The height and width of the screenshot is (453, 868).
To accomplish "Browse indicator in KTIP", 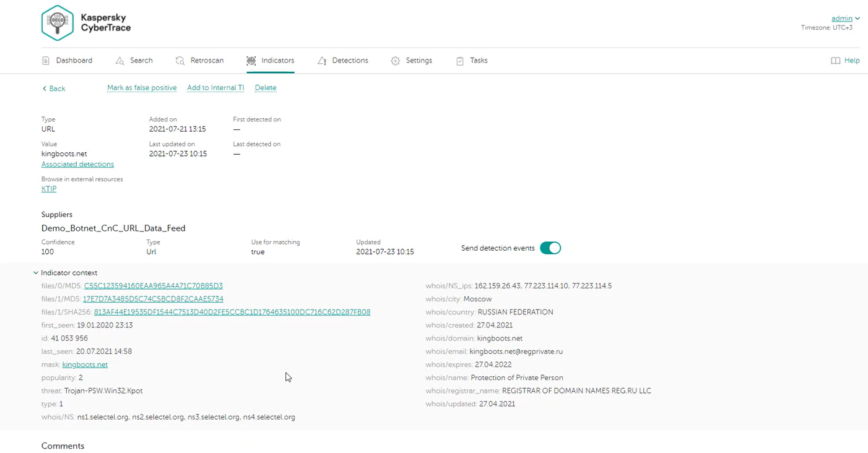I will click(x=49, y=189).
